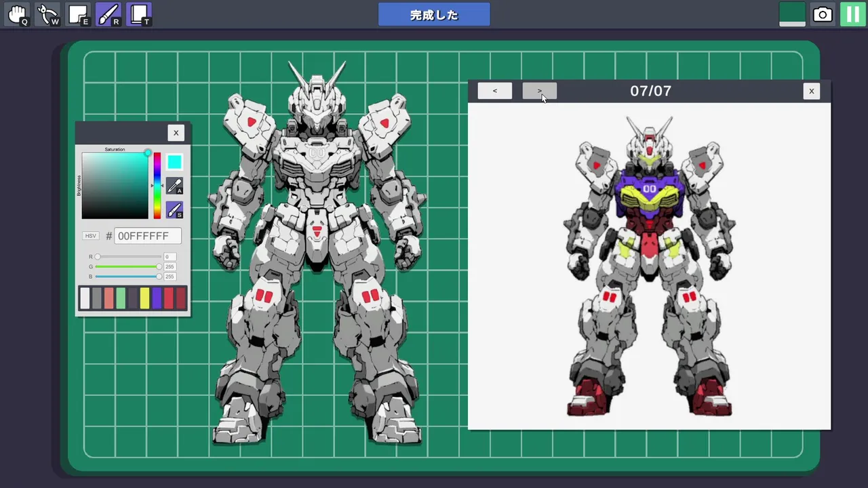Toggle the HSV mode button
This screenshot has height=488, width=868.
coord(90,236)
